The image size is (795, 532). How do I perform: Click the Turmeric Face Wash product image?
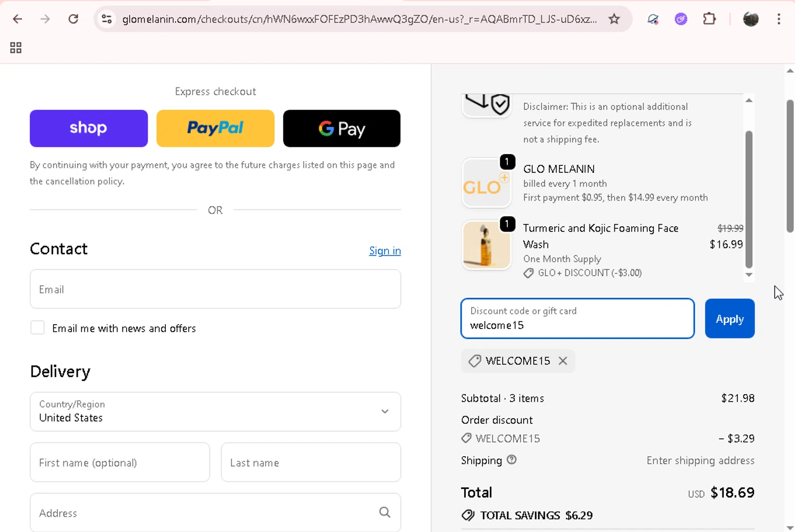click(x=487, y=245)
